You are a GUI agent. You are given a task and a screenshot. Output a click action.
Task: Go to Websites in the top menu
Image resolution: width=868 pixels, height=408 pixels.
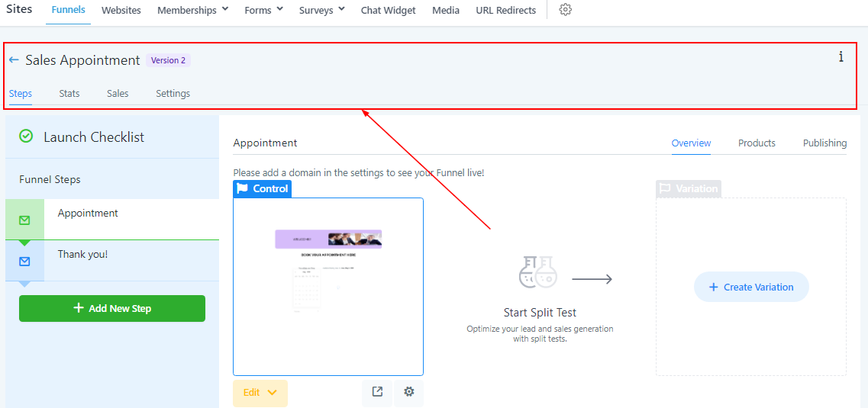click(x=121, y=11)
